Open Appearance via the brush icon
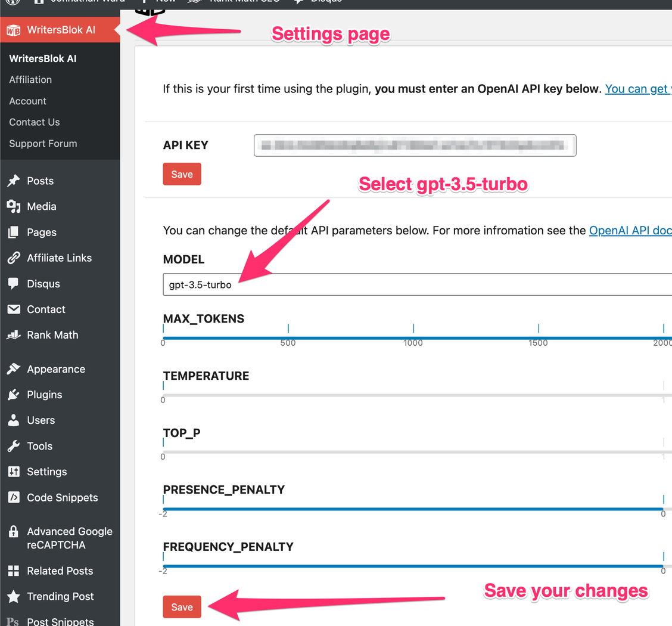This screenshot has height=626, width=672. pos(14,368)
